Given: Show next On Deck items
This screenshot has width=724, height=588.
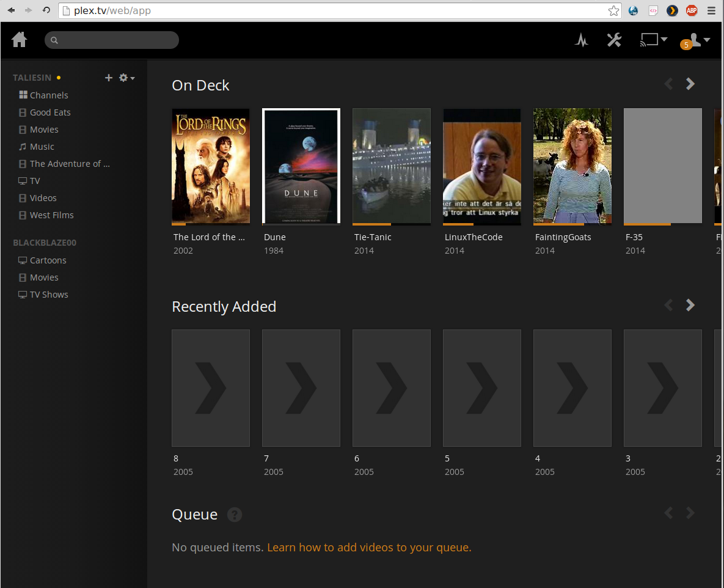Looking at the screenshot, I should 690,84.
